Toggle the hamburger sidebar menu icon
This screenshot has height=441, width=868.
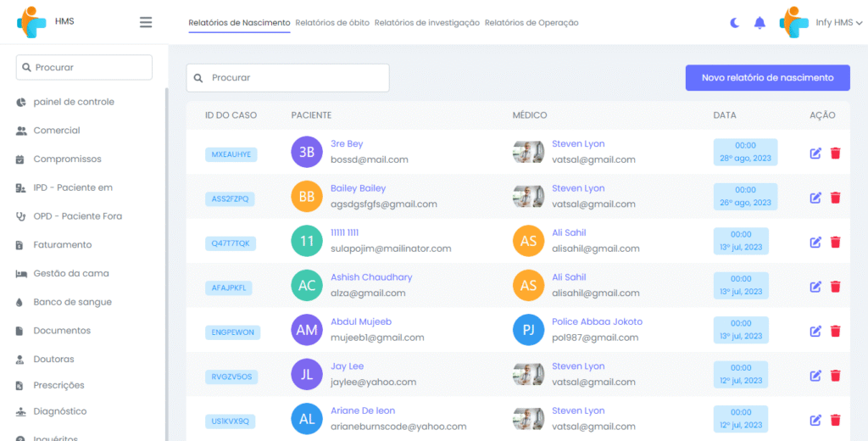coord(146,22)
